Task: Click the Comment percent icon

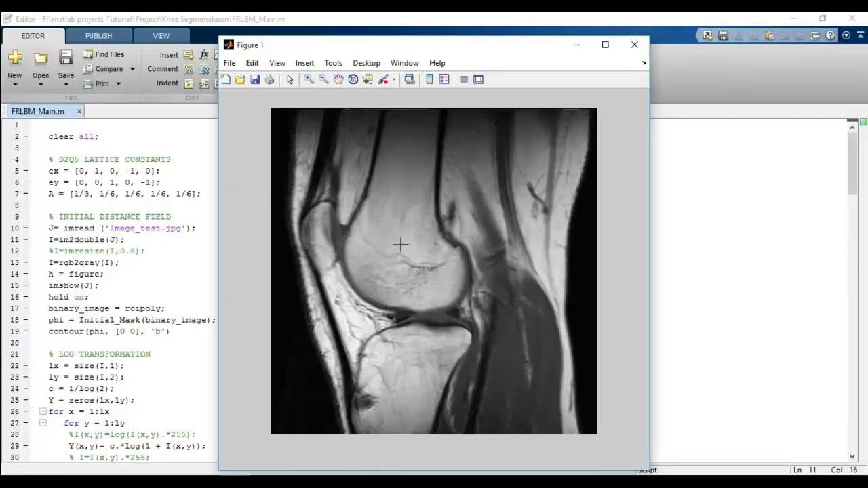Action: click(189, 69)
